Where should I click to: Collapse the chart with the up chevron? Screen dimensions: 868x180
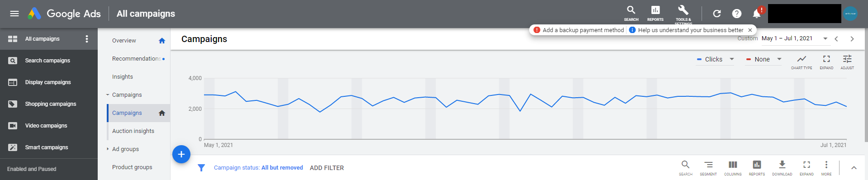point(854,168)
